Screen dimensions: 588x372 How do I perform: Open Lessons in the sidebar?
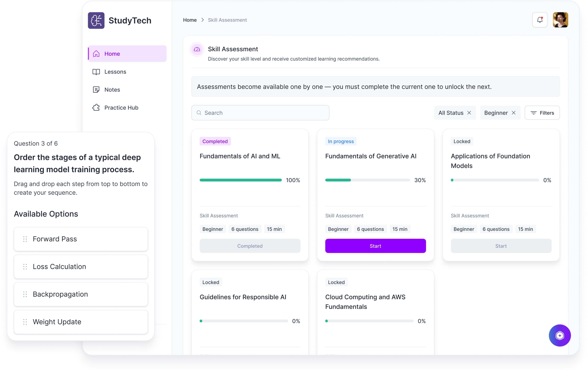click(127, 72)
